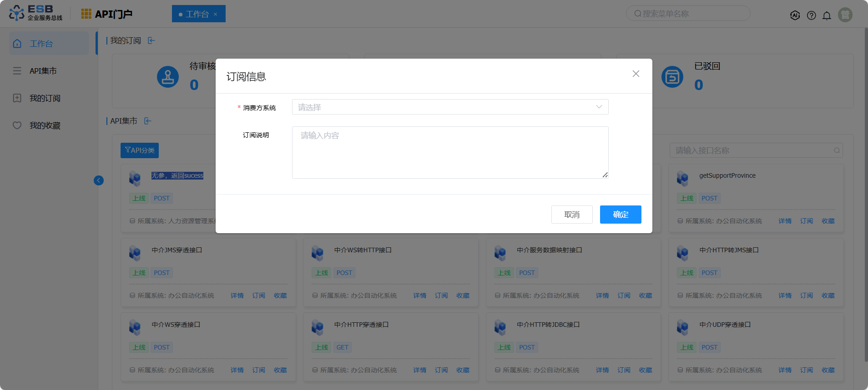The width and height of the screenshot is (868, 390).
Task: Click the 搜索菜单名称 search box
Action: point(688,14)
